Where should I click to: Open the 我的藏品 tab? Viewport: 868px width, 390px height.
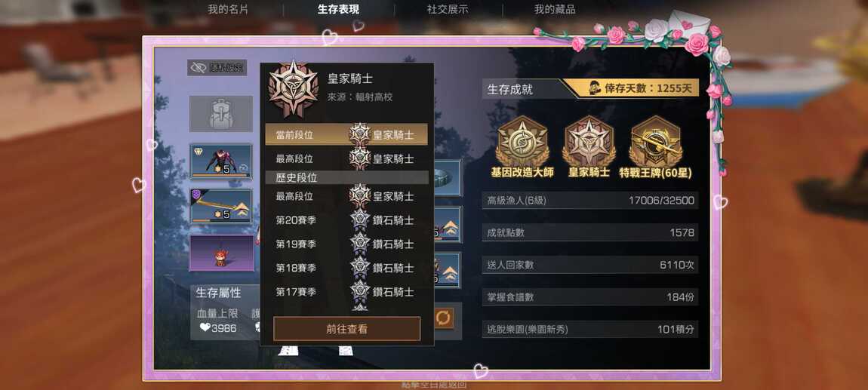pyautogui.click(x=555, y=9)
